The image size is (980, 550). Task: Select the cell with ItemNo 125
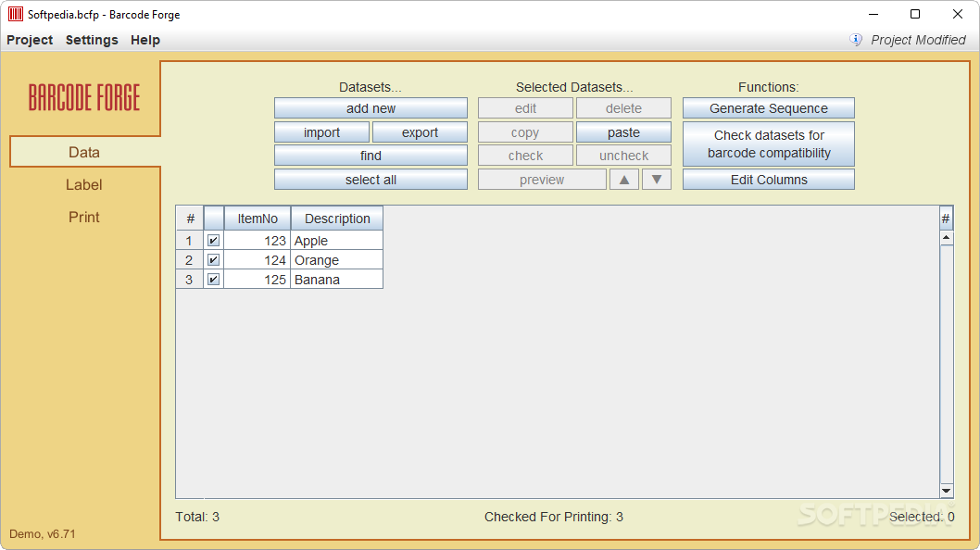point(258,280)
